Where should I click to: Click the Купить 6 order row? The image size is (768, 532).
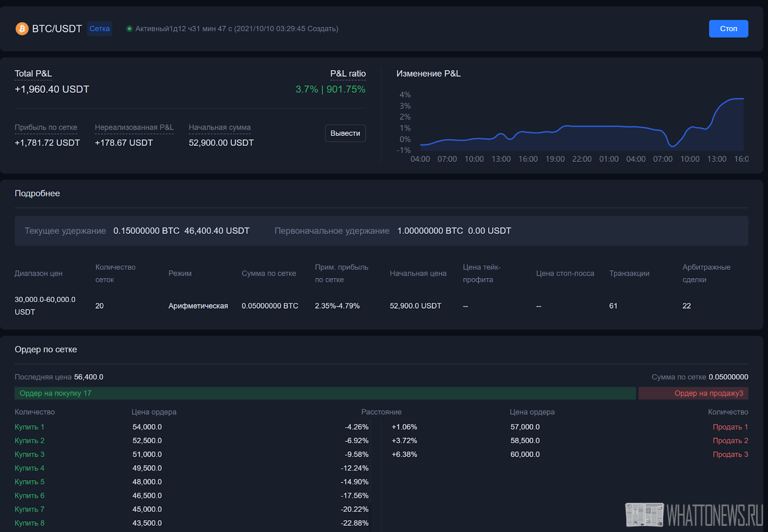pos(192,496)
